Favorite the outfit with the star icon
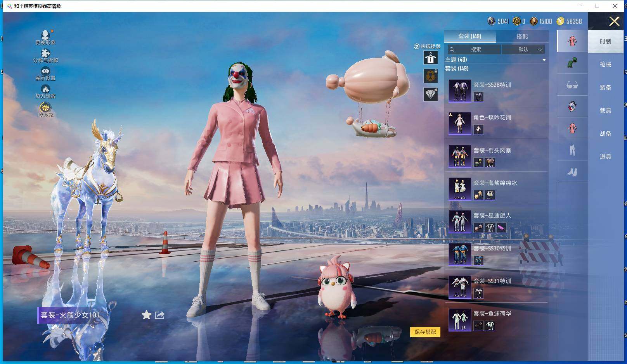This screenshot has width=627, height=364. (x=146, y=315)
